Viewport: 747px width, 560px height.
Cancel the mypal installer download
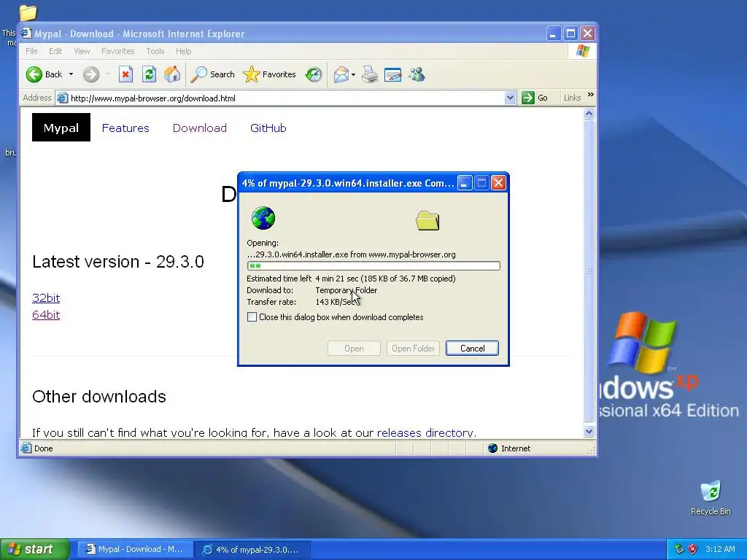pyautogui.click(x=472, y=348)
